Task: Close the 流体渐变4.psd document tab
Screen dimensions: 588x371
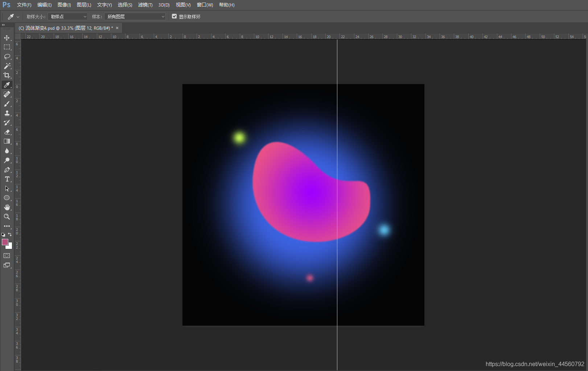Action: (117, 28)
